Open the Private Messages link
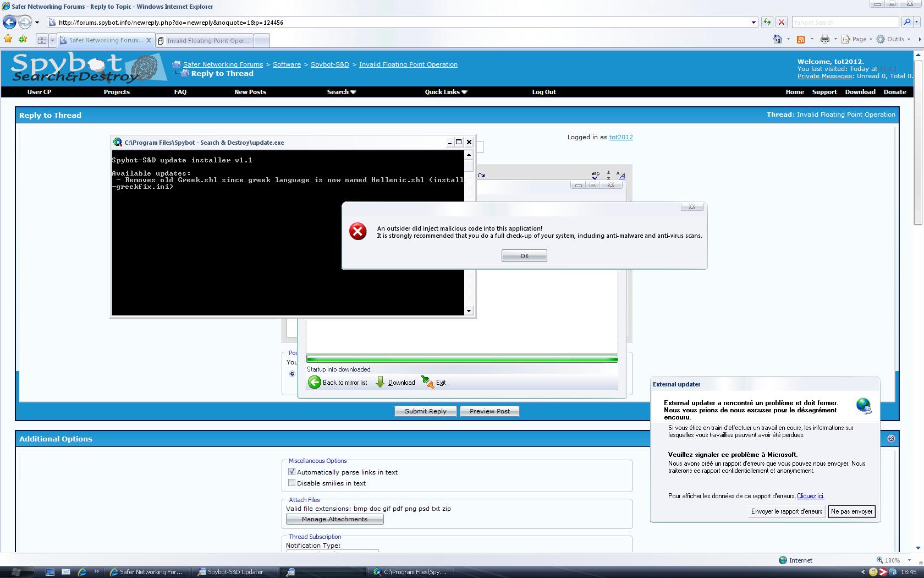This screenshot has width=924, height=578. (824, 76)
